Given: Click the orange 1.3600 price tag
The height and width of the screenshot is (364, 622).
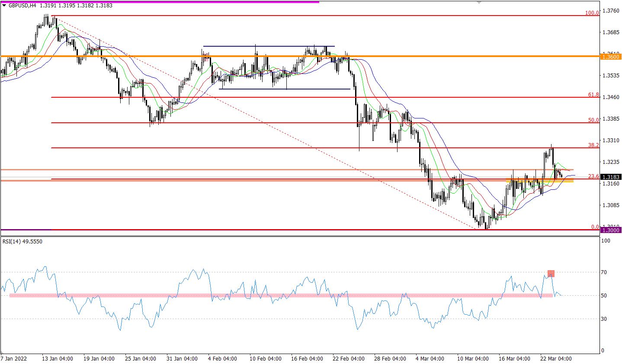Looking at the screenshot, I should (x=611, y=57).
